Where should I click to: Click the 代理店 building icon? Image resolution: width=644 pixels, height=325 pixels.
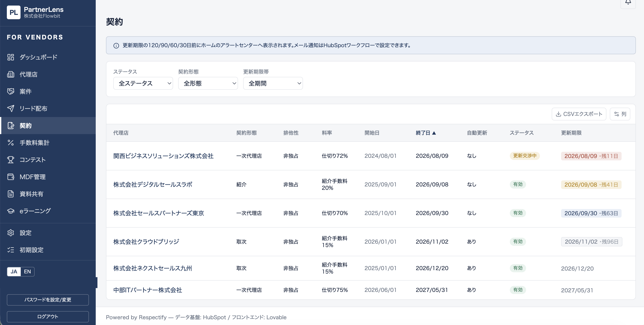click(10, 74)
